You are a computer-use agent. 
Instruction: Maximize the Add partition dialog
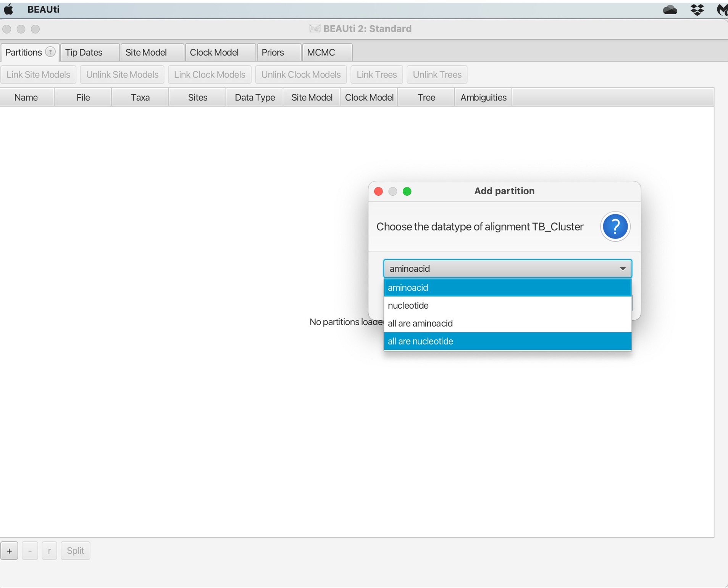(407, 191)
